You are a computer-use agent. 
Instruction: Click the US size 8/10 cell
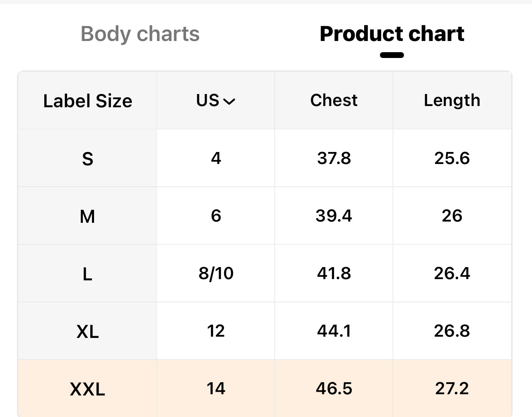tap(216, 273)
